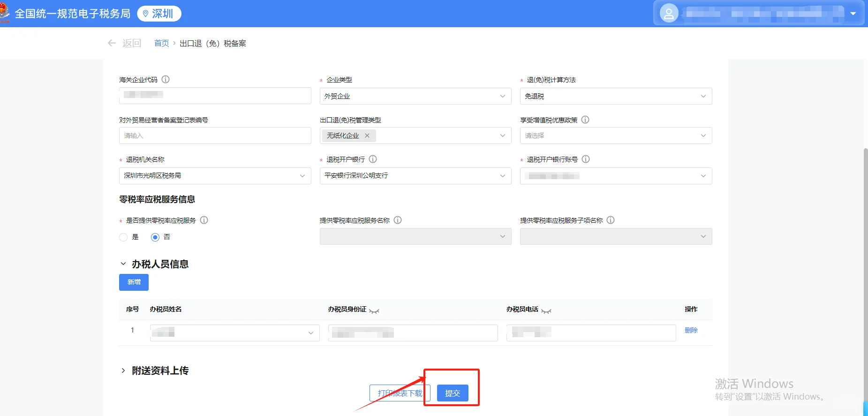Collapse the 办税人员信息 section

click(123, 264)
